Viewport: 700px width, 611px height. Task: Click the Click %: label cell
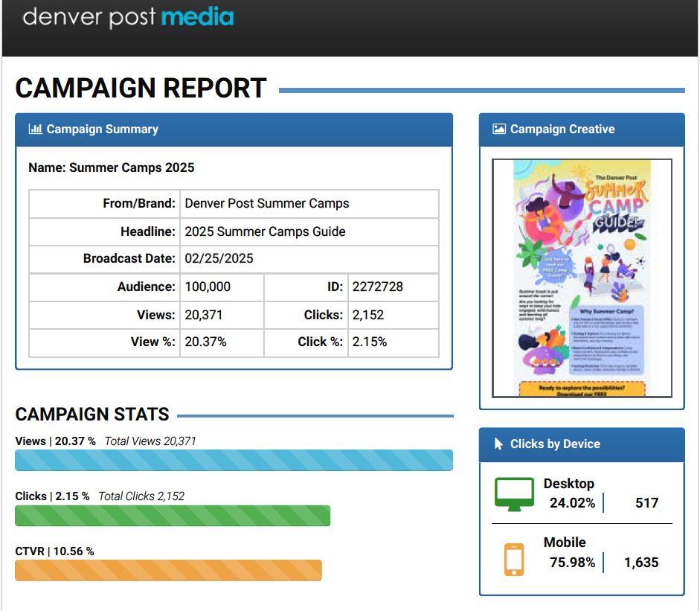(x=306, y=342)
